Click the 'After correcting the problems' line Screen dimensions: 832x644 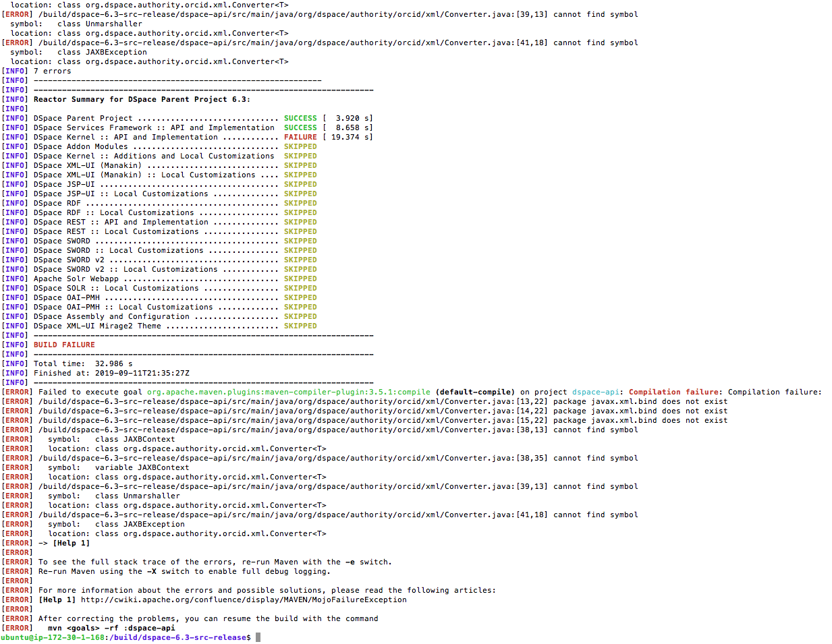[x=190, y=618]
